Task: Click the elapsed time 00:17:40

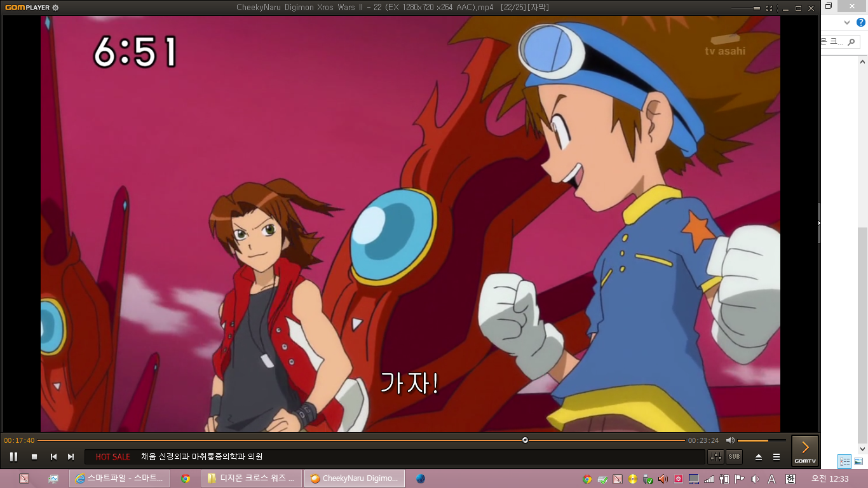Action: coord(19,440)
